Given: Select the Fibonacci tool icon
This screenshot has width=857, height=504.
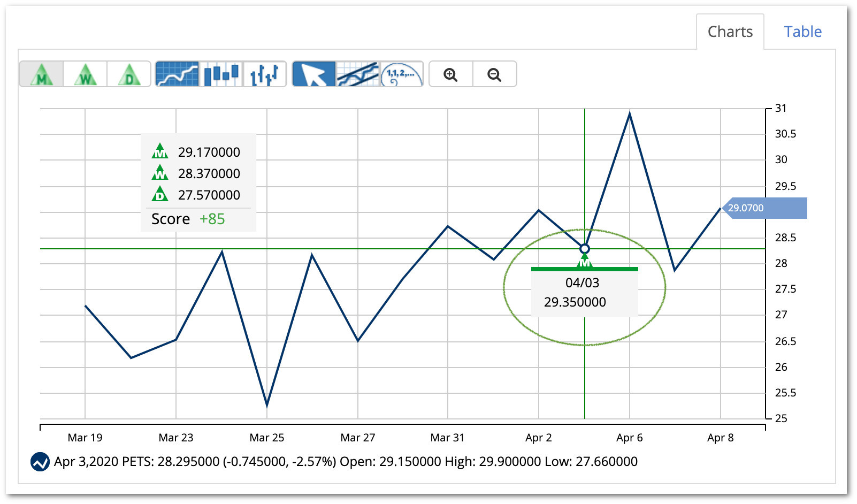Looking at the screenshot, I should point(402,74).
